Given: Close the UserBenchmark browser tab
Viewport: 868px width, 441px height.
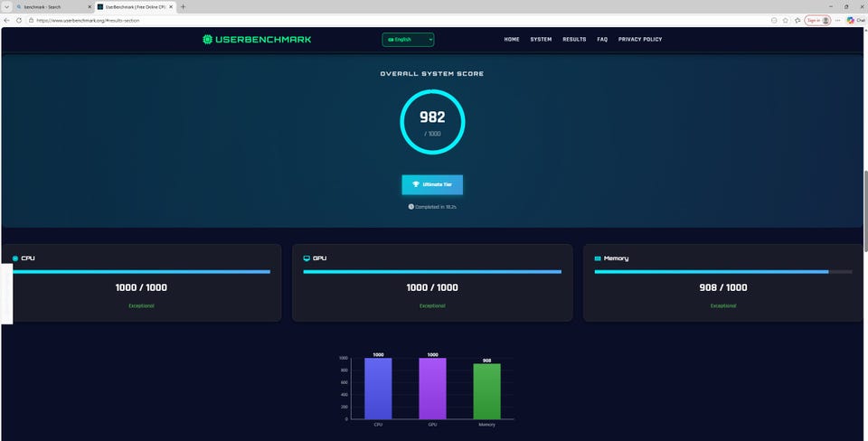Looking at the screenshot, I should pos(171,6).
